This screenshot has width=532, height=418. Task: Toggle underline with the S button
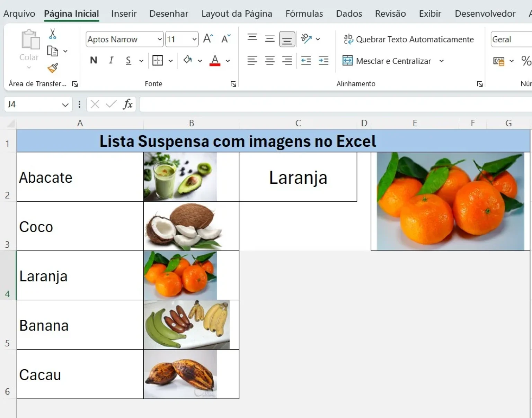(128, 61)
